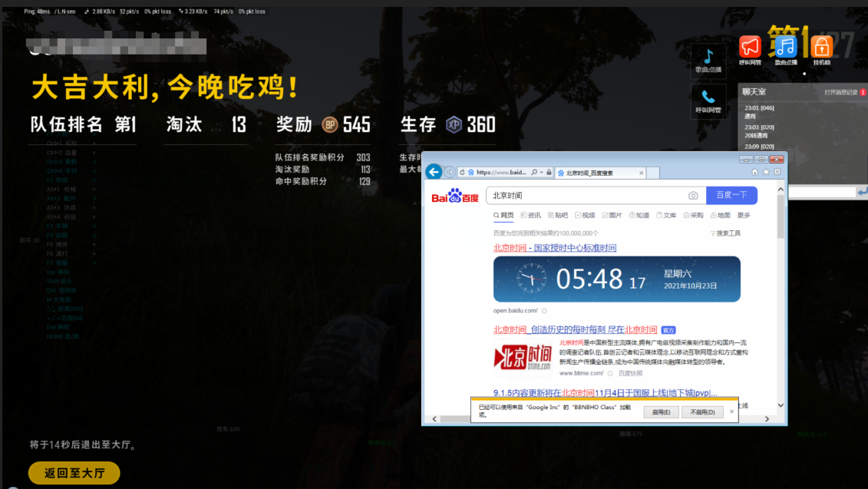Click the browser forward arrow button
This screenshot has height=489, width=868.
tap(450, 172)
